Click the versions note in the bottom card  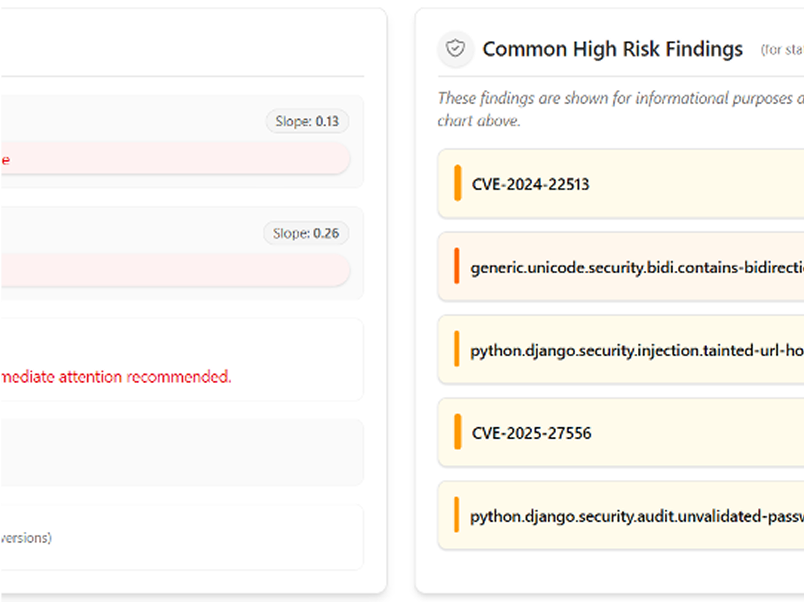point(25,537)
